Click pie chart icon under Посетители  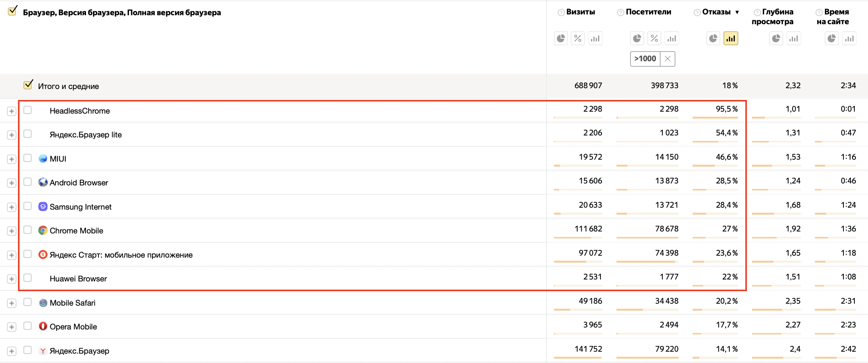[x=637, y=38]
